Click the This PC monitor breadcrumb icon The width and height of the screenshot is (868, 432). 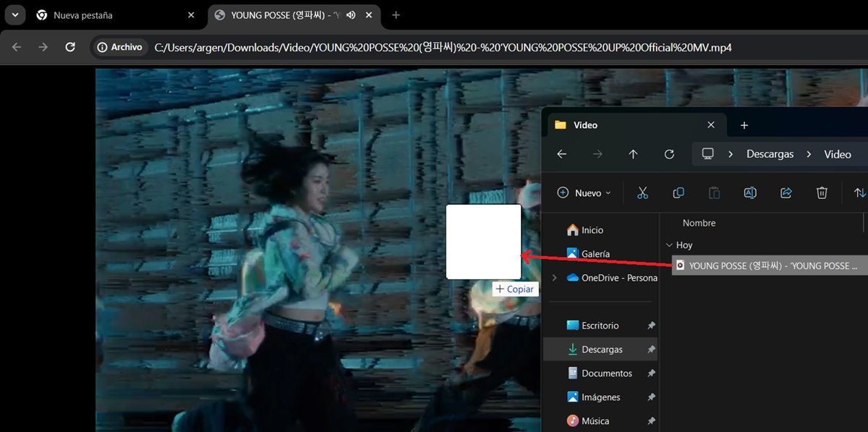[708, 154]
